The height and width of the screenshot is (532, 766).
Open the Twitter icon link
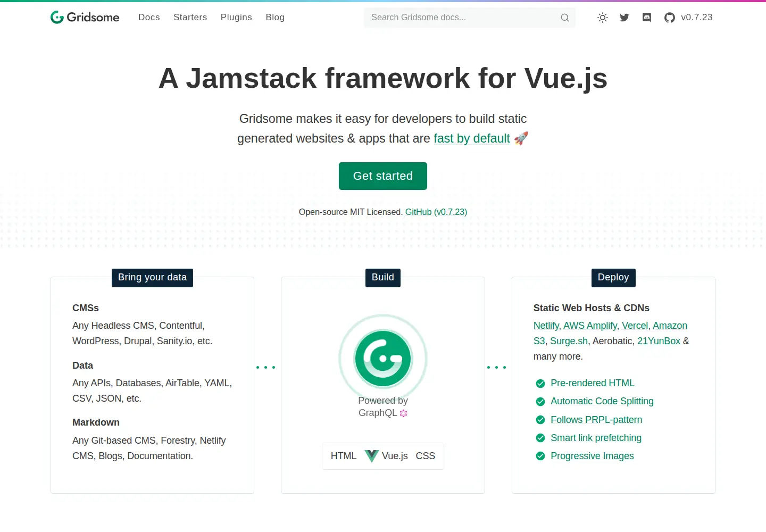(x=625, y=18)
